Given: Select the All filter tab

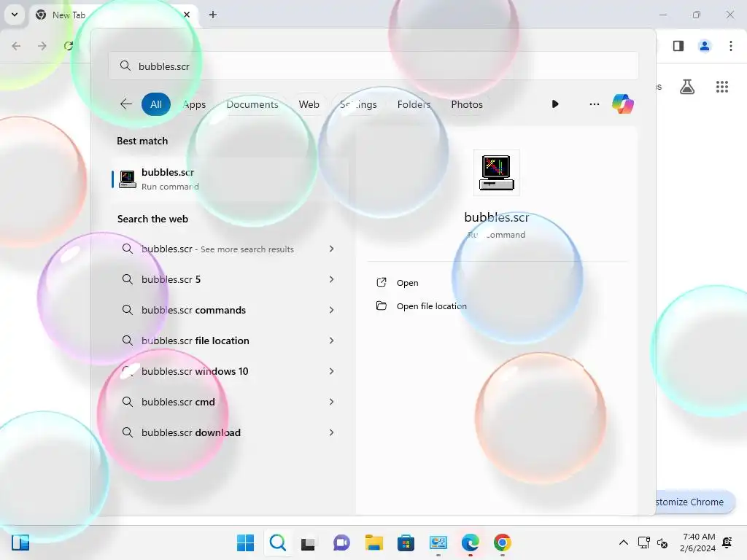Looking at the screenshot, I should point(156,104).
